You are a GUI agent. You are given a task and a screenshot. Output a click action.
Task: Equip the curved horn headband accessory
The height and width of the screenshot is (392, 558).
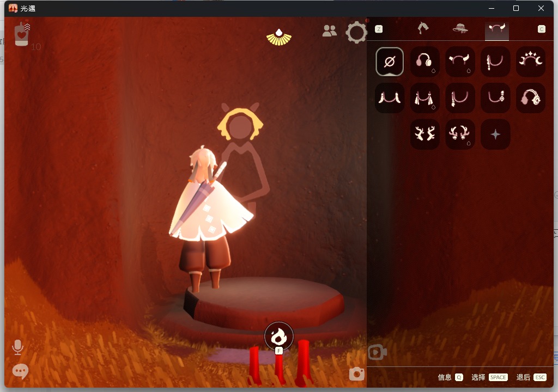[x=460, y=62]
